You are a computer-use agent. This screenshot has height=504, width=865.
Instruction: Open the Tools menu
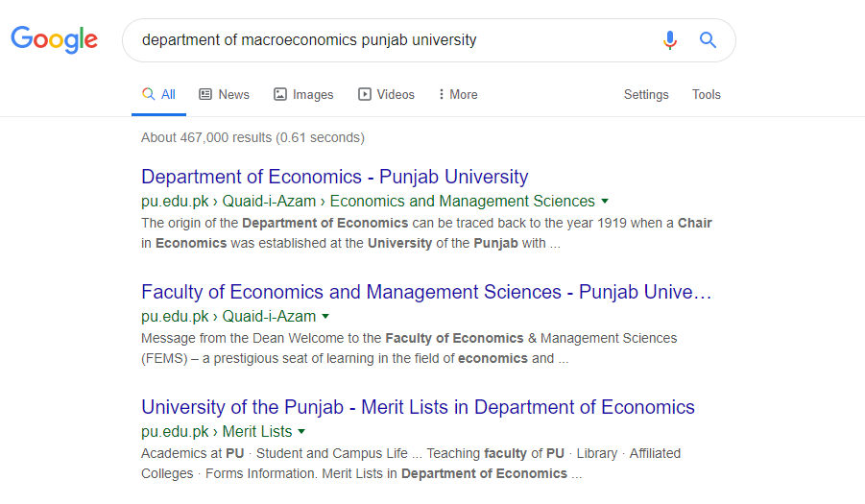click(x=706, y=94)
